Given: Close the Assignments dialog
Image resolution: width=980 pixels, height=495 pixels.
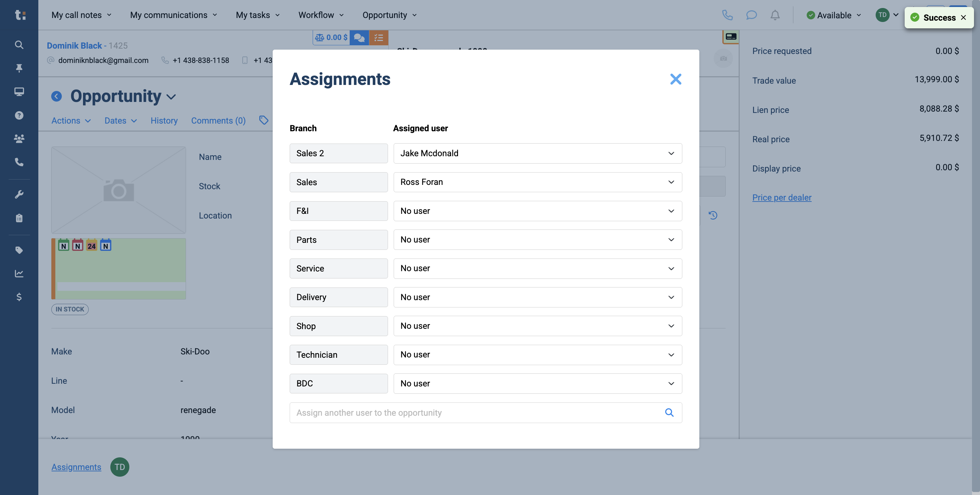Looking at the screenshot, I should click(676, 79).
